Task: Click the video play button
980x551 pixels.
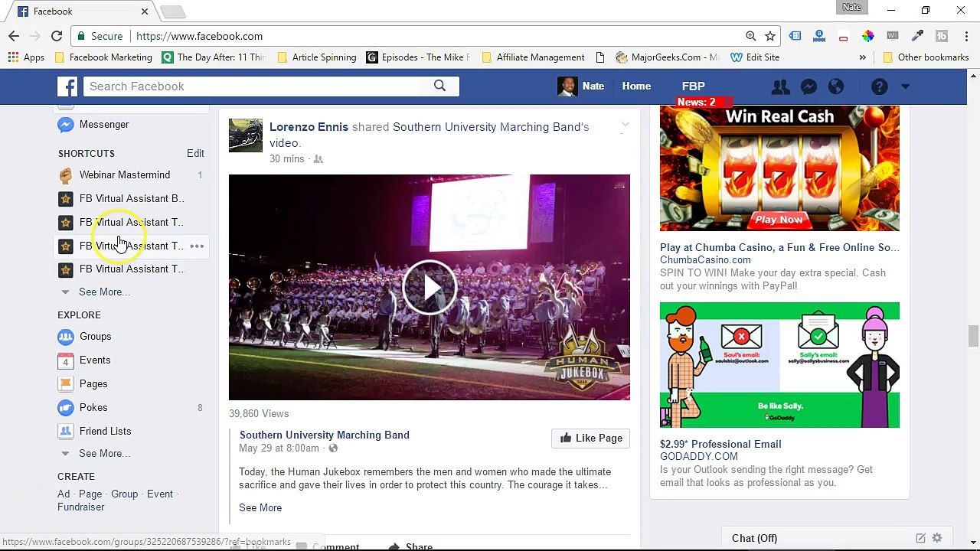Action: (x=430, y=287)
